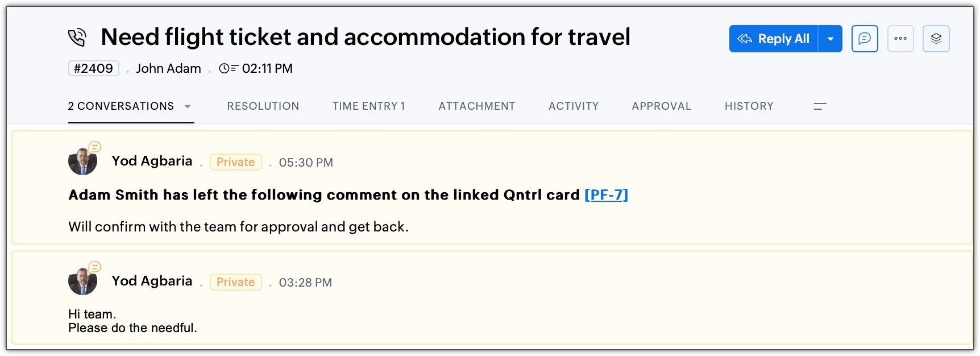Expand the Reply All dropdown arrow
Image resolution: width=980 pixels, height=356 pixels.
[830, 39]
